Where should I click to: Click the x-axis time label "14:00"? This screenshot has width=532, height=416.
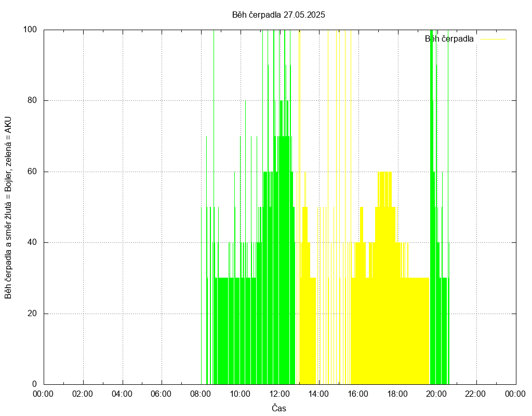click(318, 394)
